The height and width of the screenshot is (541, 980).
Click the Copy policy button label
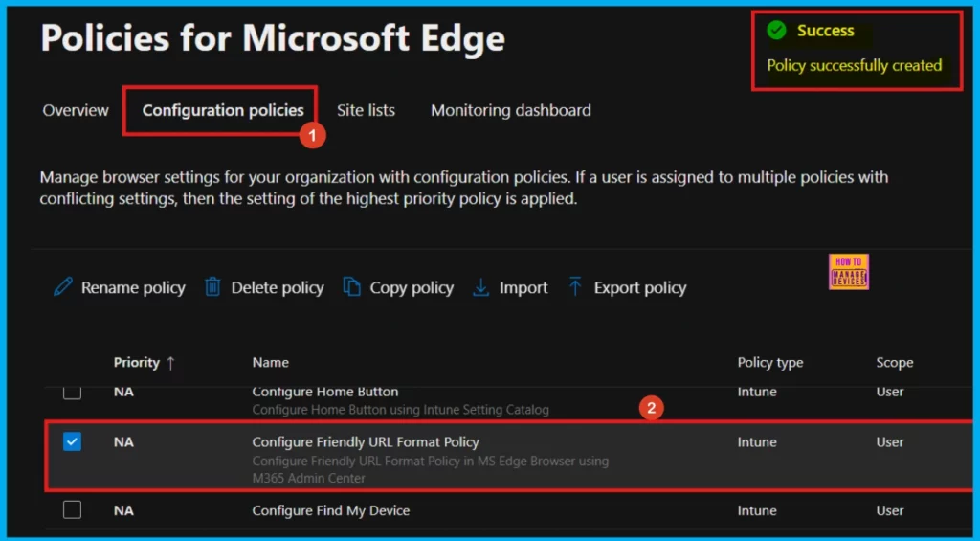coord(412,287)
